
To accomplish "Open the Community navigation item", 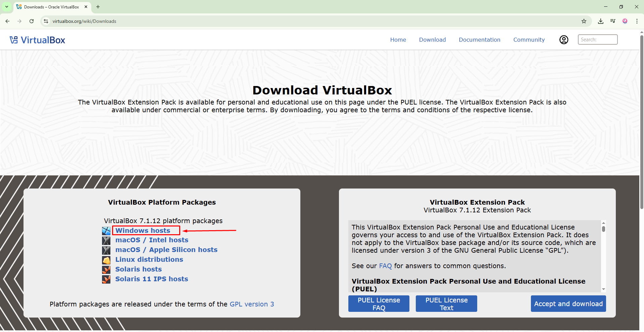I will point(529,40).
